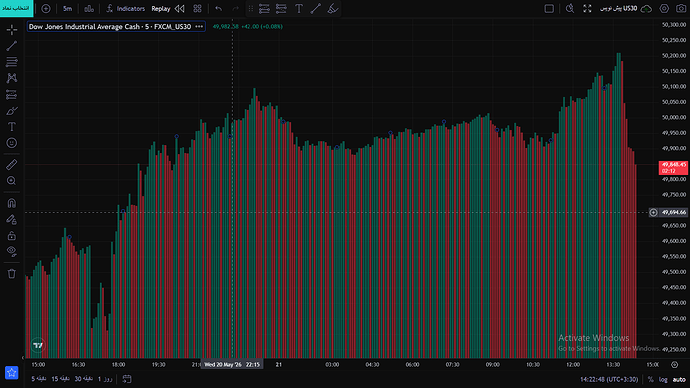Select the trend line drawing tool
The image size is (690, 388).
(x=12, y=46)
